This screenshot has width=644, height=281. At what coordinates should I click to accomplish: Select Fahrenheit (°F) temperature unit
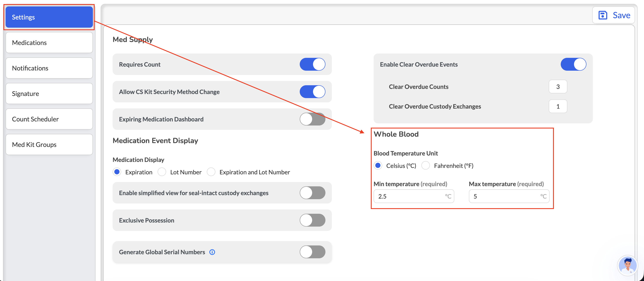(x=425, y=166)
